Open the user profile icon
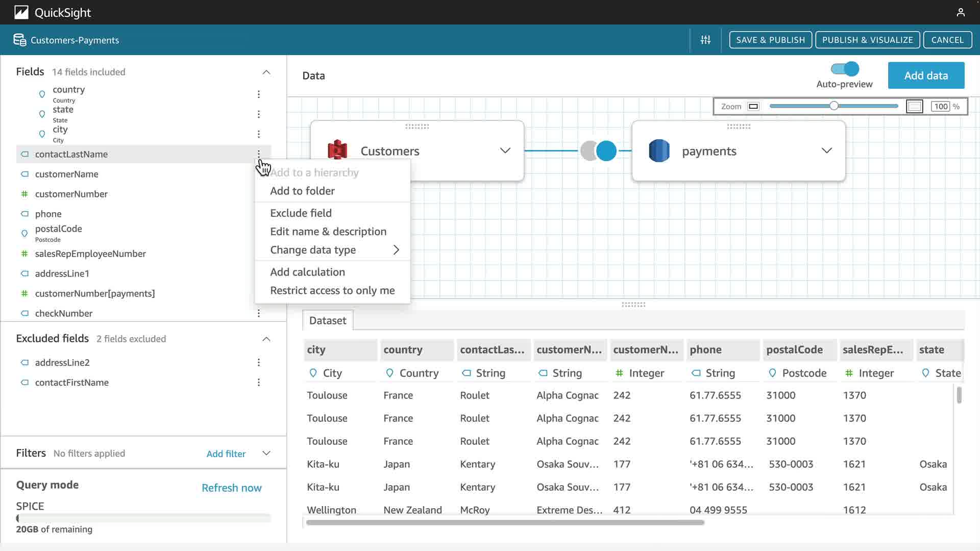Screen dimensions: 980x551 pyautogui.click(x=961, y=12)
